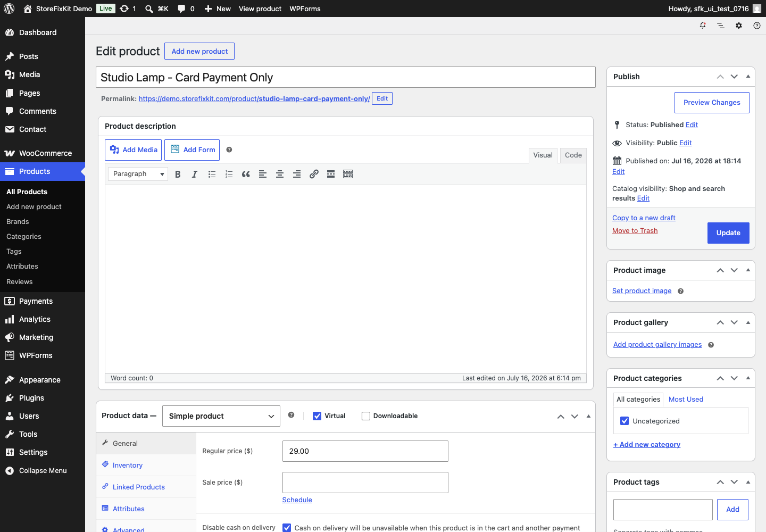This screenshot has height=532, width=766.
Task: Click the Add Media button
Action: coord(134,150)
